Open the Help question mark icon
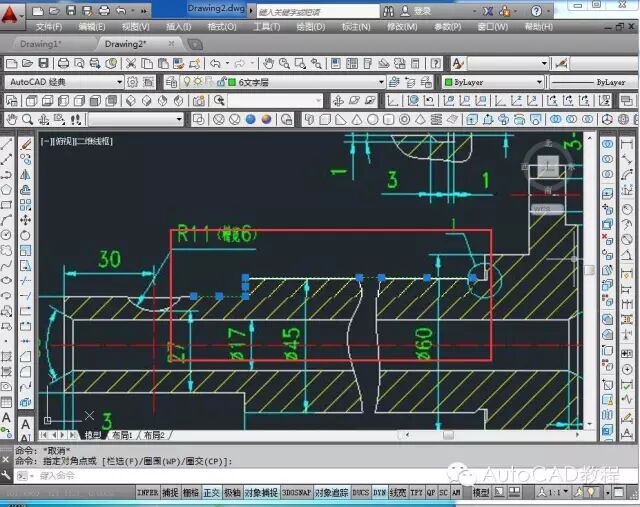The image size is (640, 507). tap(436, 63)
